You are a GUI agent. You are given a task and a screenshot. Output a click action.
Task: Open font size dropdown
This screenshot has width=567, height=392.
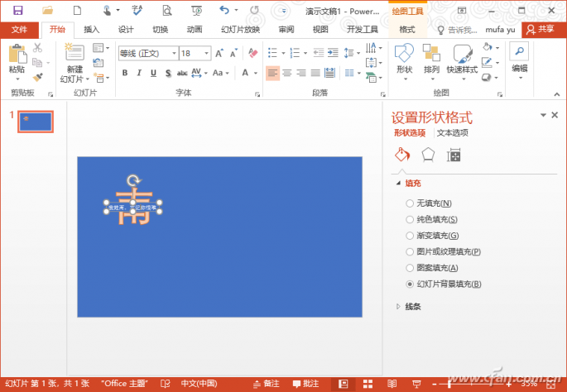pyautogui.click(x=206, y=54)
